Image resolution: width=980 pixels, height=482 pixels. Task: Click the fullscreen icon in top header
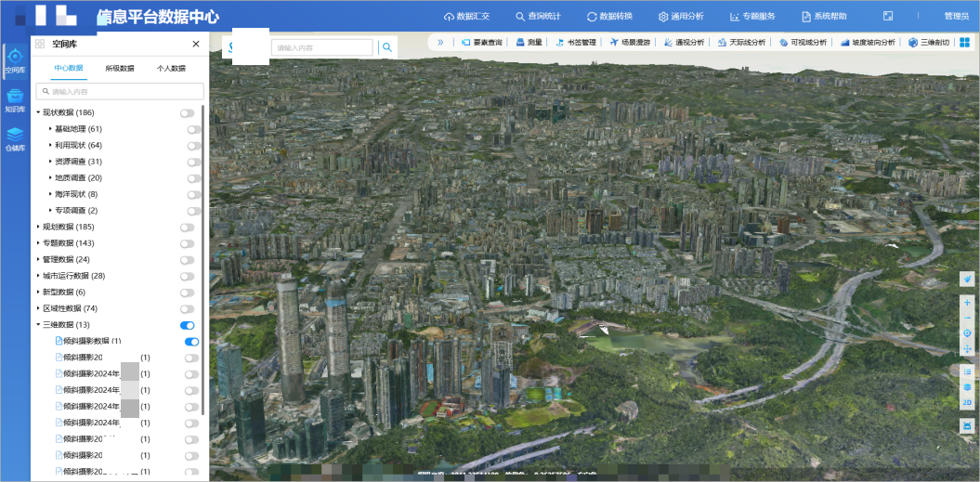pos(887,16)
